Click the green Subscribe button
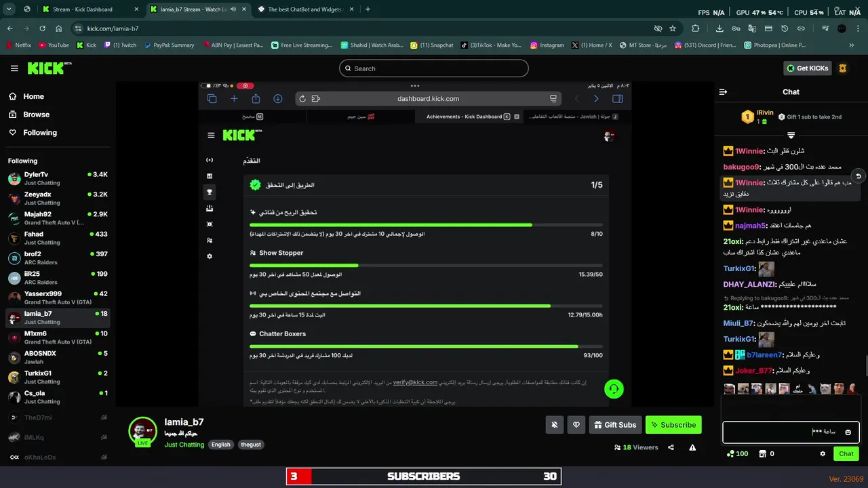868x488 pixels. tap(673, 425)
